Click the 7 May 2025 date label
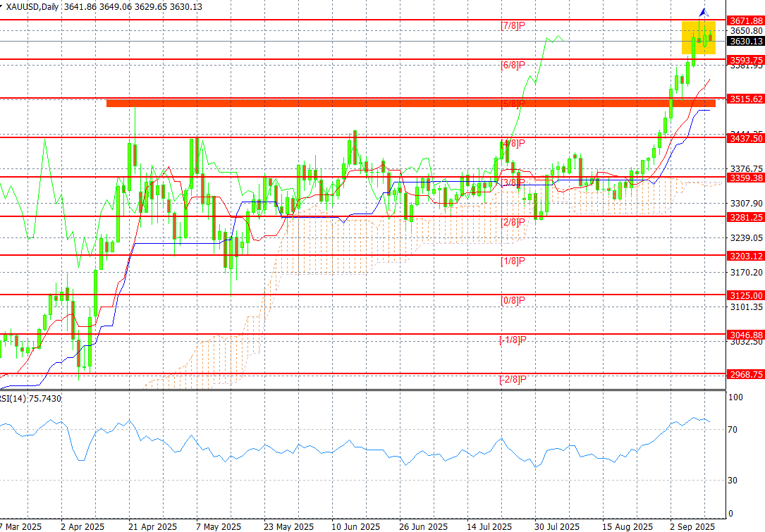The width and height of the screenshot is (765, 532). [218, 526]
